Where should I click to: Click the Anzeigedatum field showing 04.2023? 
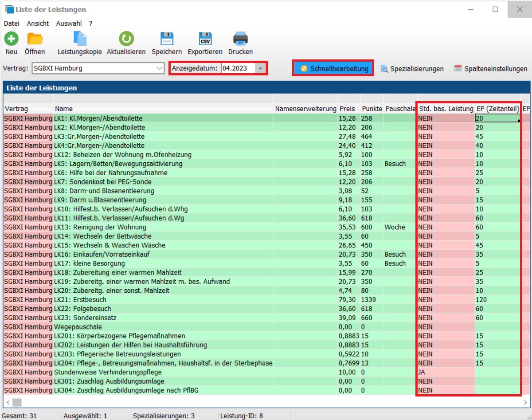click(239, 68)
